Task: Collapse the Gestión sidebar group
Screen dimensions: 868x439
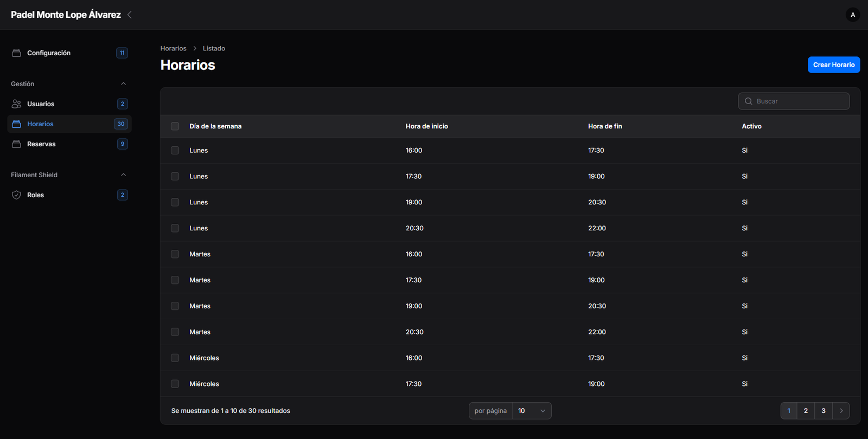Action: (123, 84)
